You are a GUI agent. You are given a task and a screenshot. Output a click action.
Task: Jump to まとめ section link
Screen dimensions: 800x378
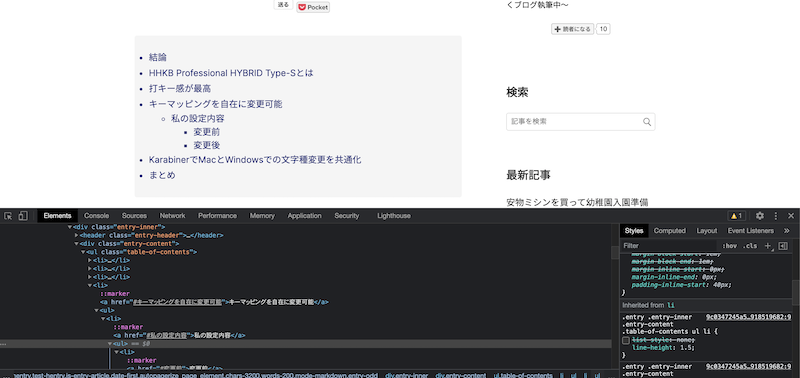162,175
